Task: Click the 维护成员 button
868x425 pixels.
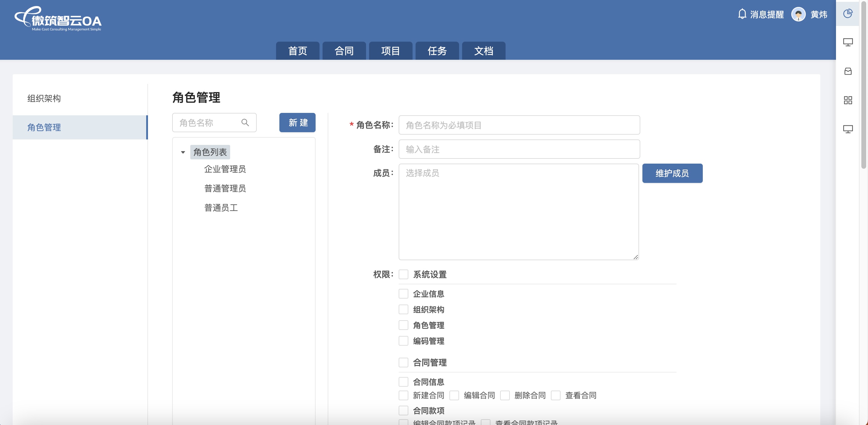Action: click(x=672, y=174)
